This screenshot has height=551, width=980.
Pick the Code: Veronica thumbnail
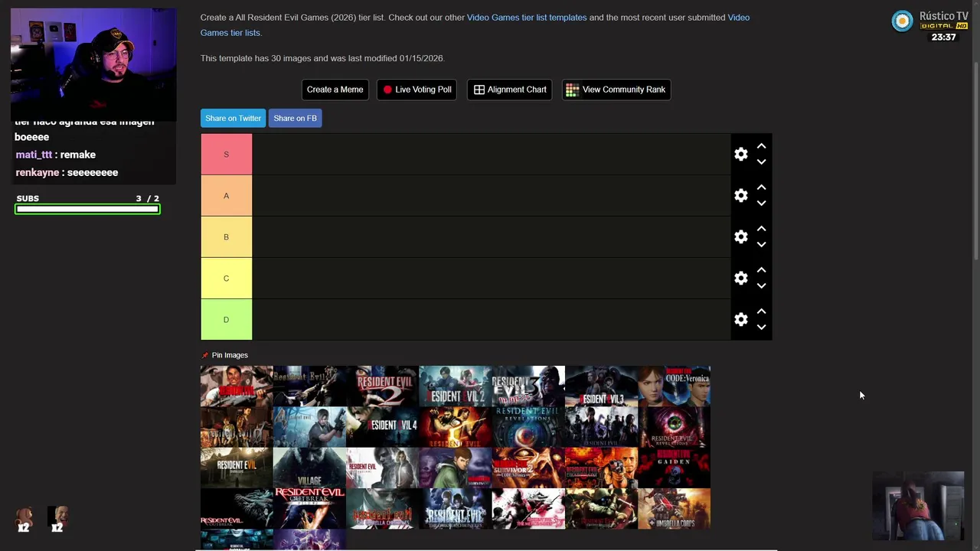(x=674, y=386)
